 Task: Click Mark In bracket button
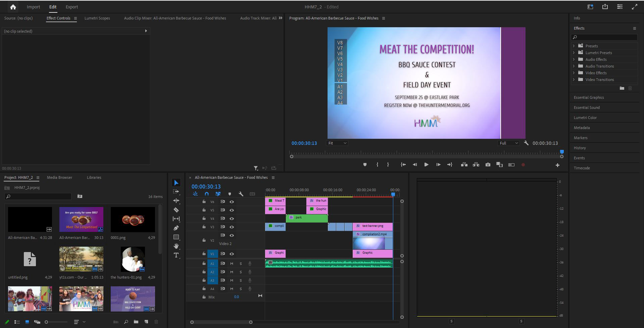coord(377,165)
